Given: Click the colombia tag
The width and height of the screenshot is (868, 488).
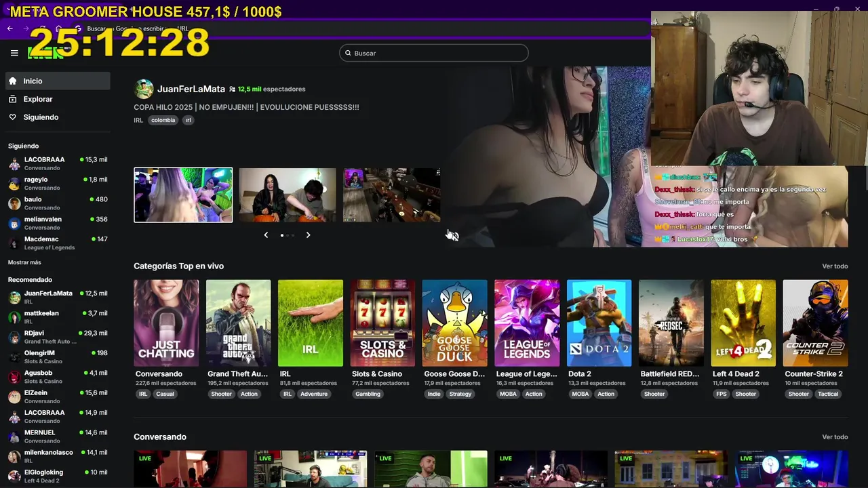Looking at the screenshot, I should (163, 120).
